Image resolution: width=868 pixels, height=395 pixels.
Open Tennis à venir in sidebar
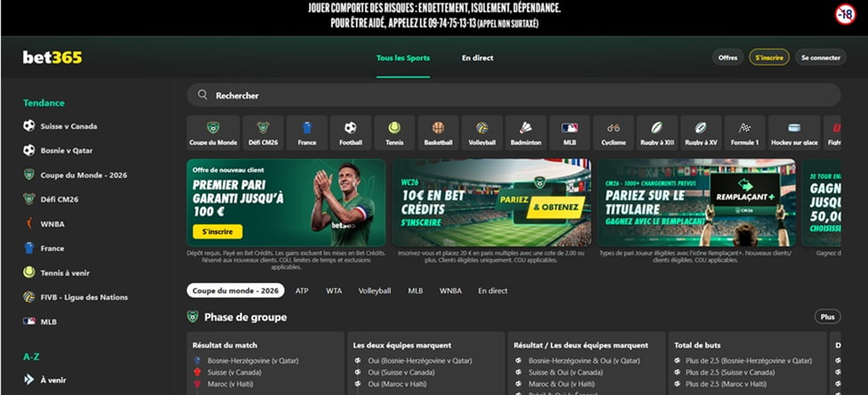(x=65, y=273)
